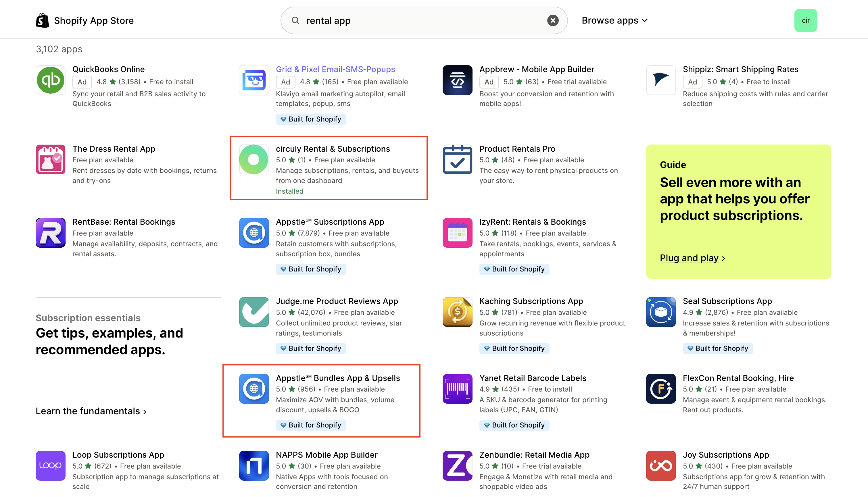Click the Appbrew Mobile App Builder icon

[x=457, y=80]
